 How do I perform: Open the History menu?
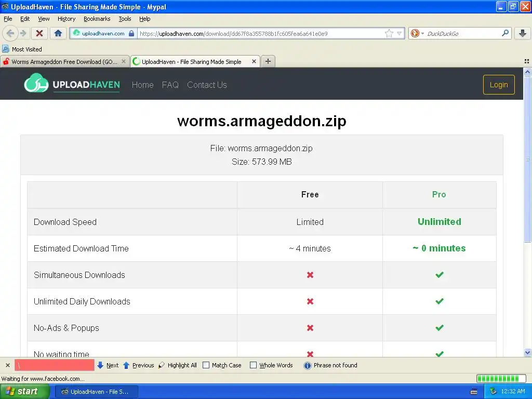[66, 19]
